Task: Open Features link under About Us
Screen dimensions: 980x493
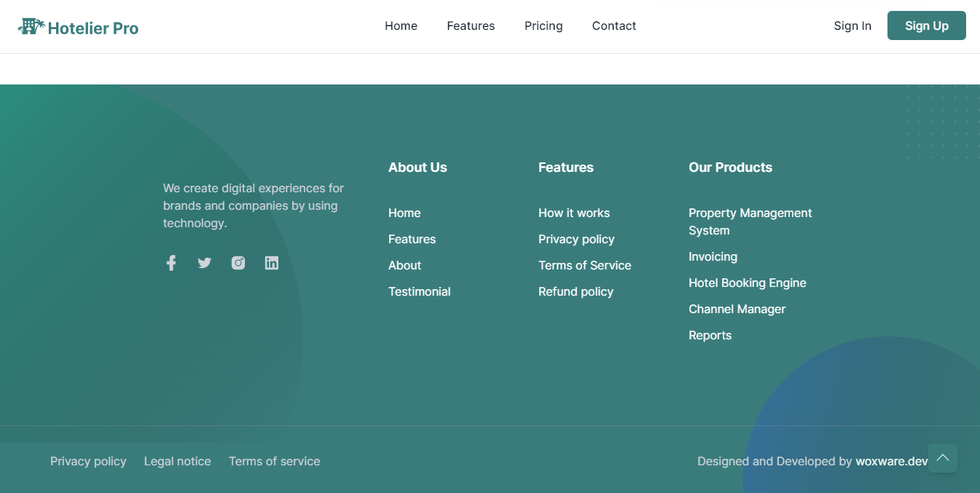Action: [x=412, y=239]
